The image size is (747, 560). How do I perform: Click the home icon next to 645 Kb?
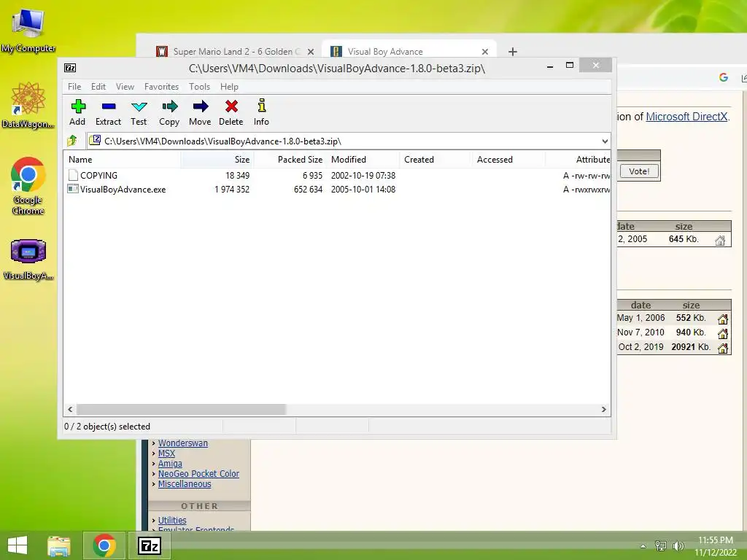tap(720, 240)
